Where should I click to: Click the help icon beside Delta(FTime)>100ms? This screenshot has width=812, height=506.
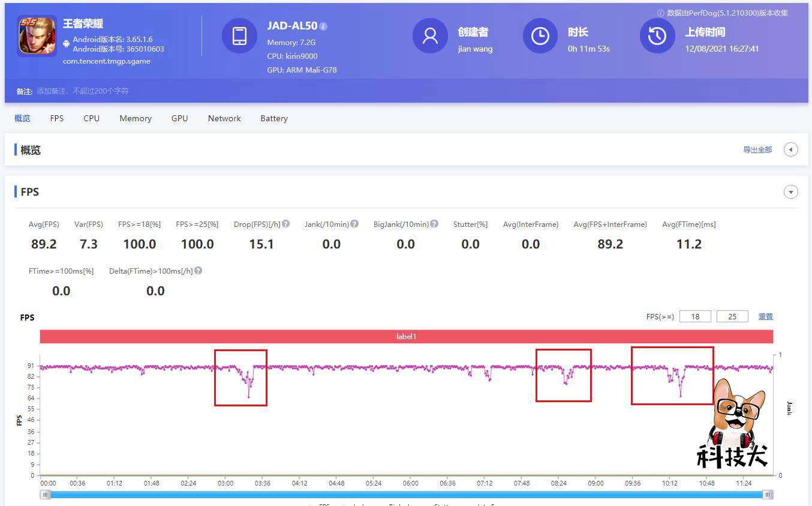tap(198, 271)
